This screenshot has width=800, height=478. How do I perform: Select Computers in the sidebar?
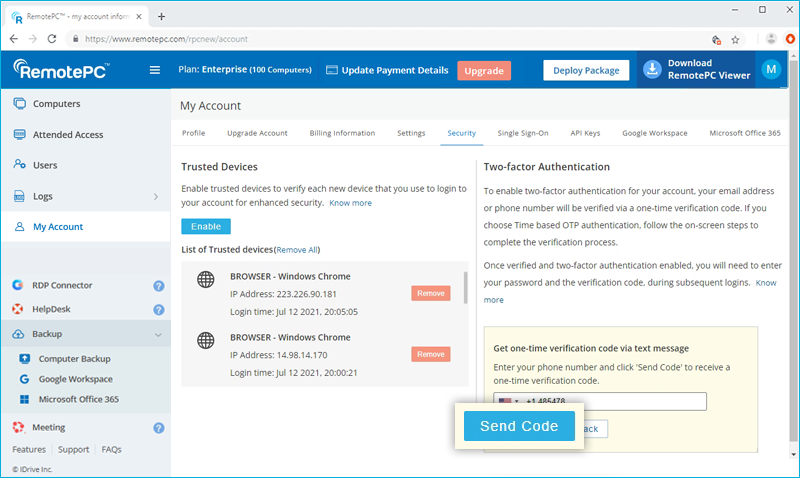[x=56, y=104]
